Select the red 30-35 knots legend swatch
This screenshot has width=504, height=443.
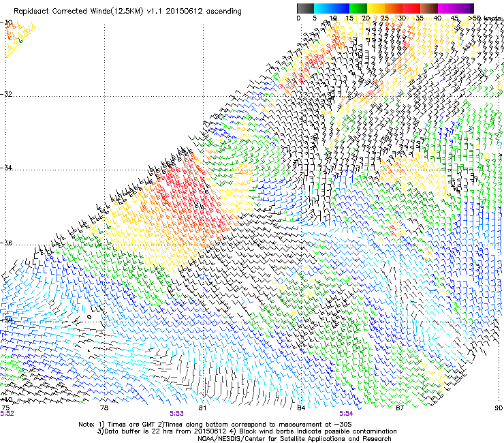click(411, 8)
